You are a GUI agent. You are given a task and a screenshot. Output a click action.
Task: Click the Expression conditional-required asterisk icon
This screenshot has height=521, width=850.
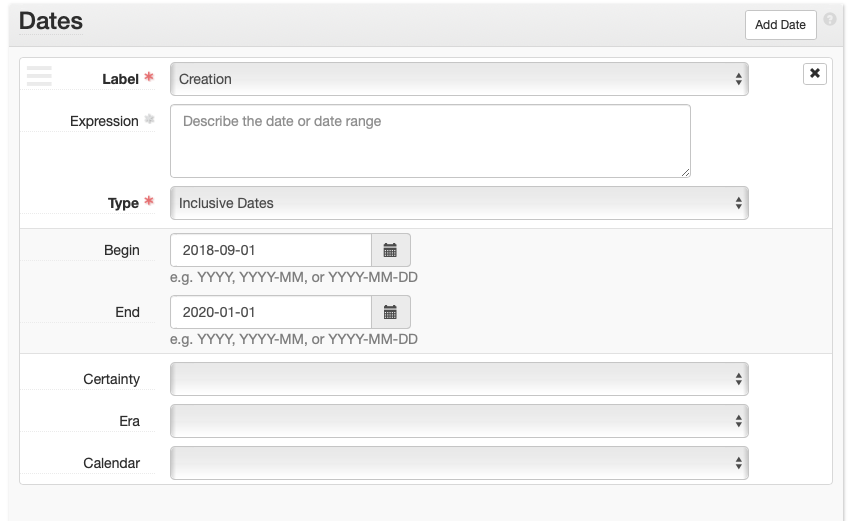click(x=150, y=120)
